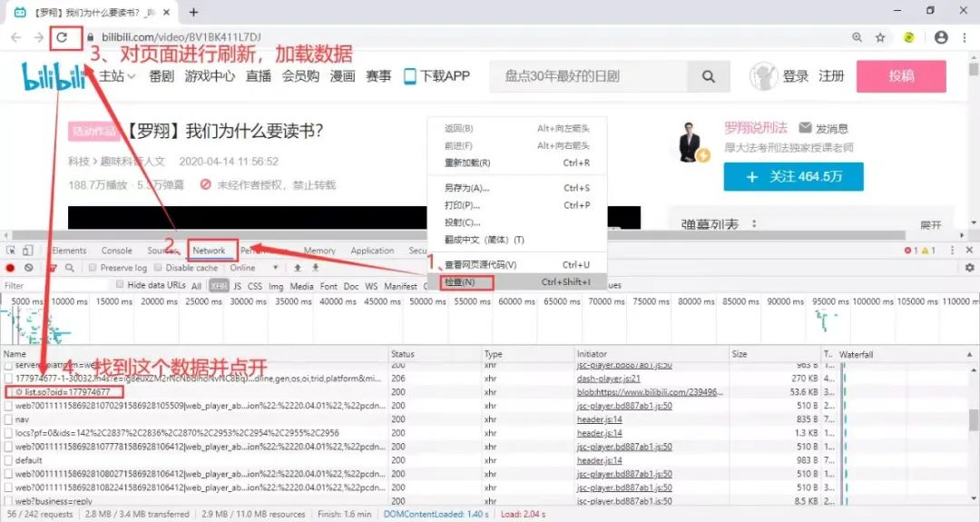Open the Application tab
This screenshot has height=522, width=980.
coord(373,251)
